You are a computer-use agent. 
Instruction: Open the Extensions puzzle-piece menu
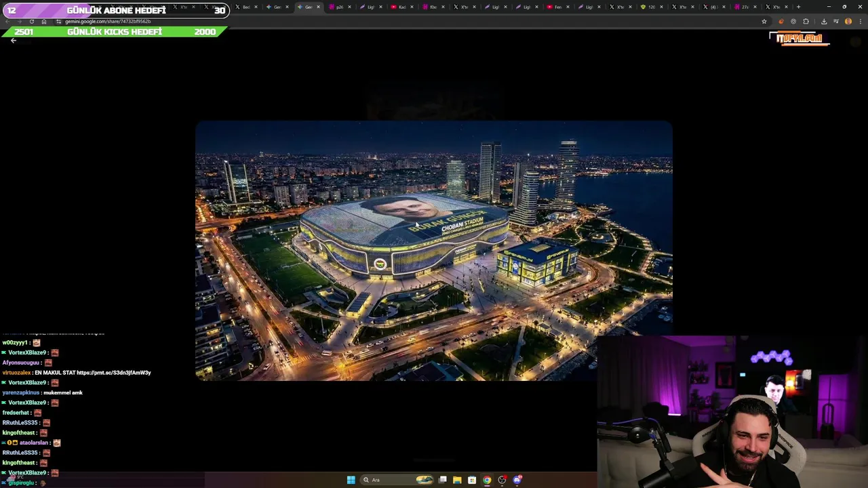(806, 22)
